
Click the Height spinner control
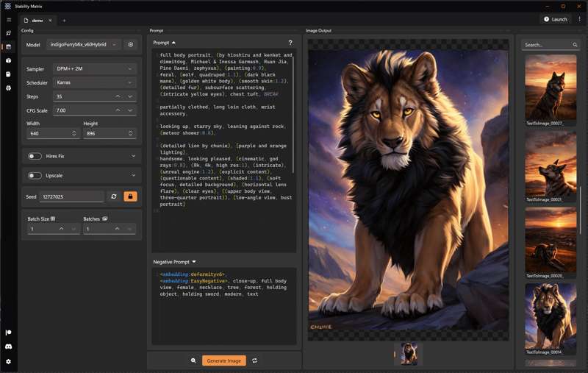click(x=131, y=133)
